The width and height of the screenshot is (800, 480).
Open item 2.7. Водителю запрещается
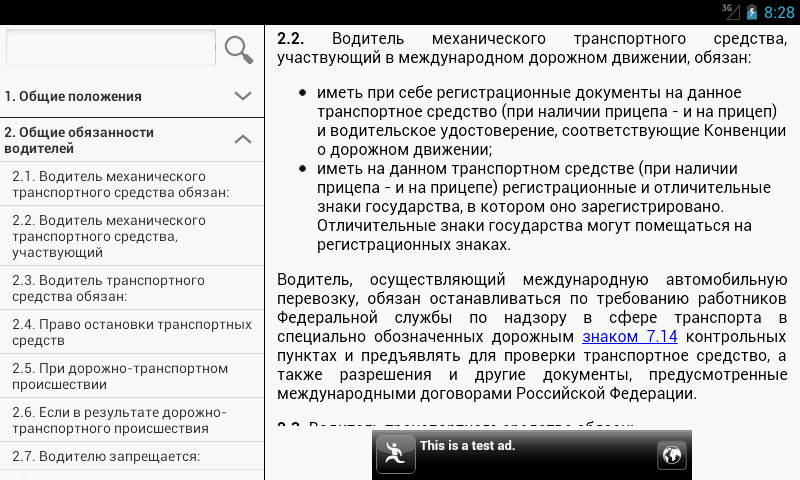[x=132, y=456]
